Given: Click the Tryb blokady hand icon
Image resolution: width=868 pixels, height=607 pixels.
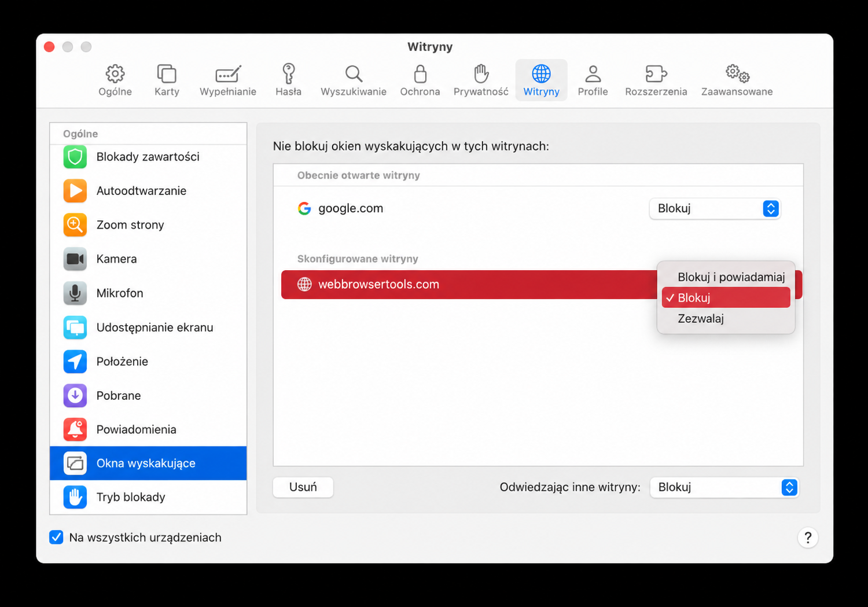Looking at the screenshot, I should point(75,497).
